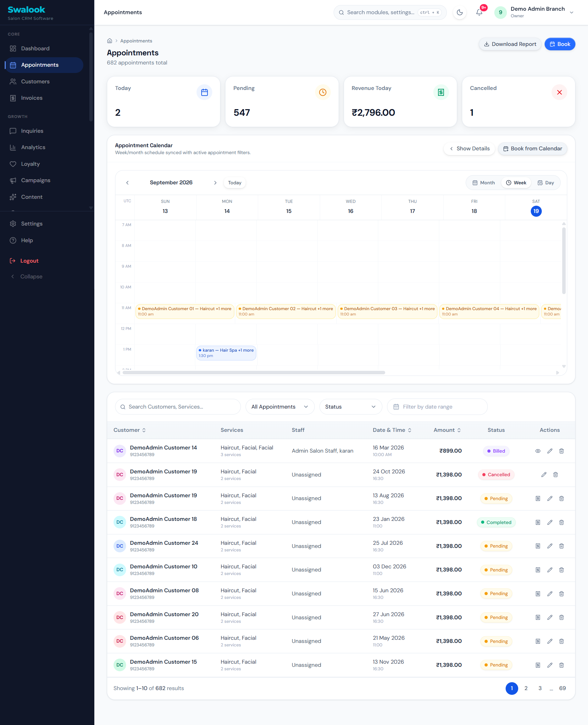
Task: Generate invoice for Customer 08 appointment
Action: click(x=537, y=594)
